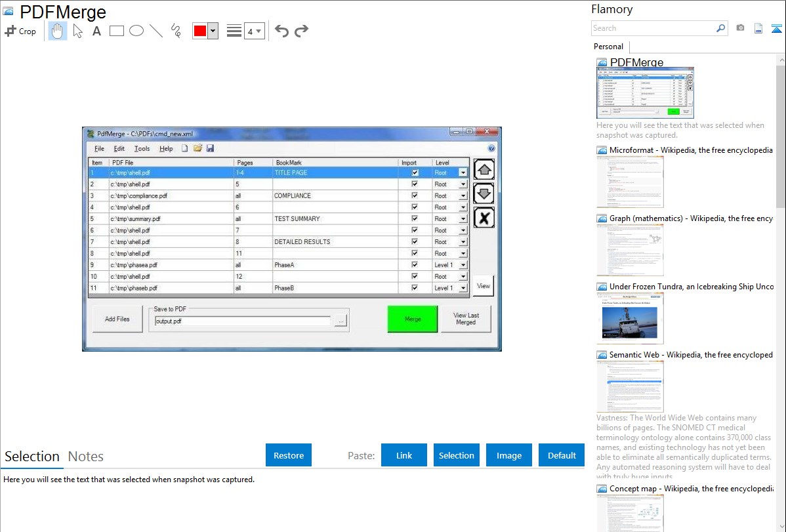
Task: Toggle Import checkbox for TITLE PAGE row
Action: click(415, 173)
